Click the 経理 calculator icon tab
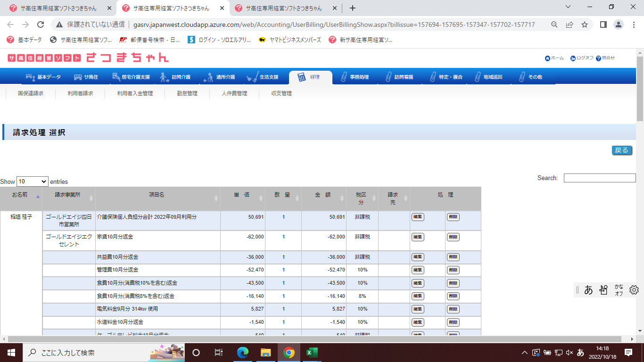 tap(302, 77)
